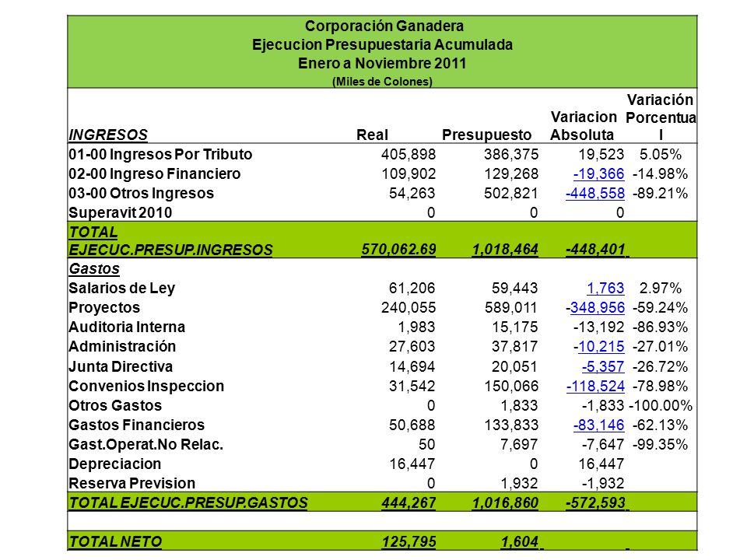Select the variation total -448,401

(x=595, y=249)
